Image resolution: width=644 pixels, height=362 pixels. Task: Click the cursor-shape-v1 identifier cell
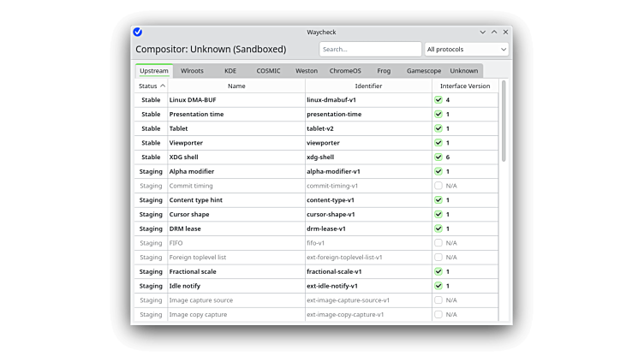point(331,215)
